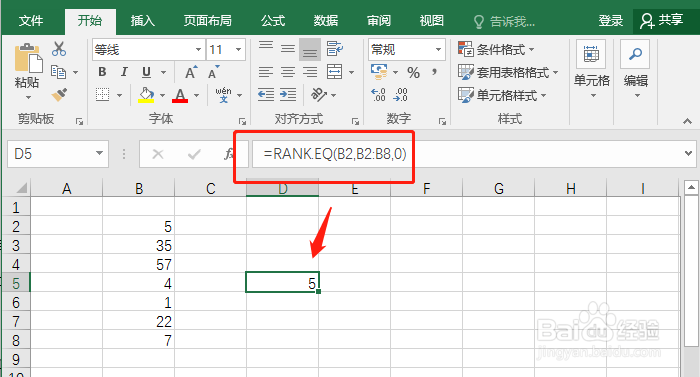
Task: Open the font group dialog launcher
Action: (242, 121)
